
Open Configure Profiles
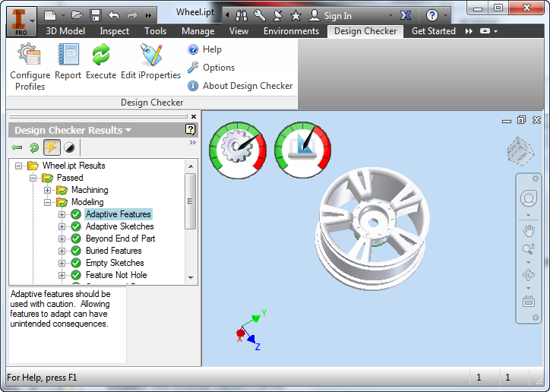(30, 67)
